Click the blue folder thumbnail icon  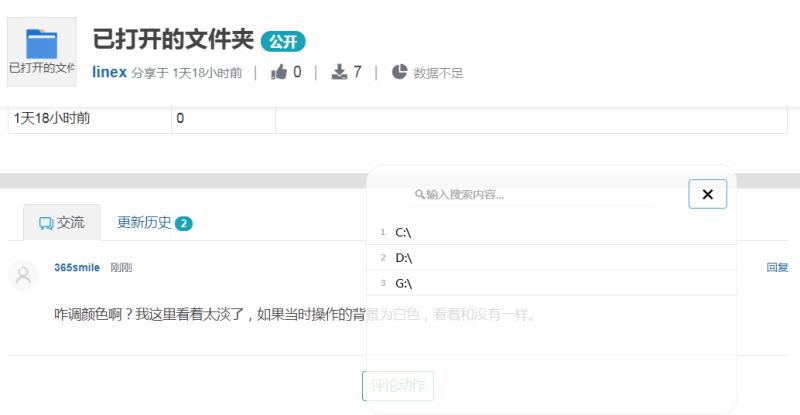click(x=42, y=44)
